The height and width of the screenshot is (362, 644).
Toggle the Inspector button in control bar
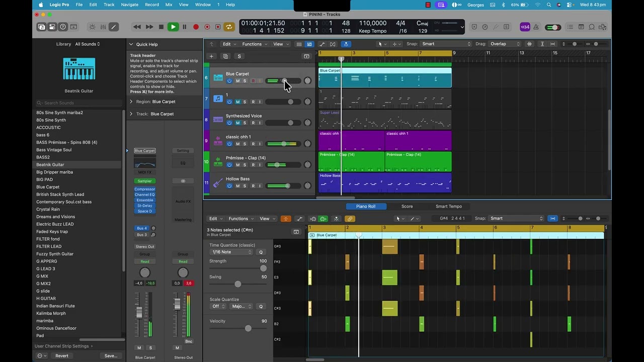click(52, 27)
